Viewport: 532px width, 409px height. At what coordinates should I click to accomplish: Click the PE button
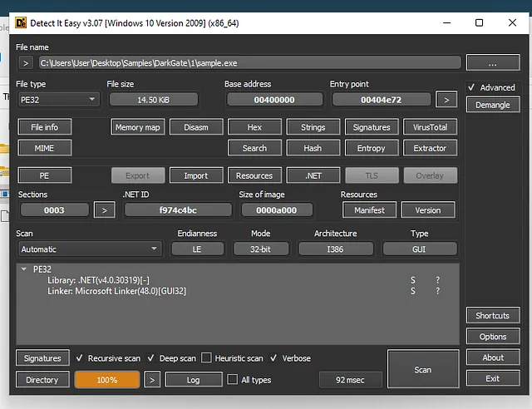(44, 175)
